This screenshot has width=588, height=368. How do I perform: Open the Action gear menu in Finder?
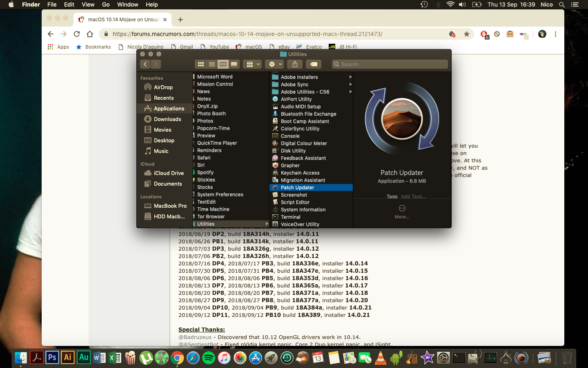(x=274, y=64)
